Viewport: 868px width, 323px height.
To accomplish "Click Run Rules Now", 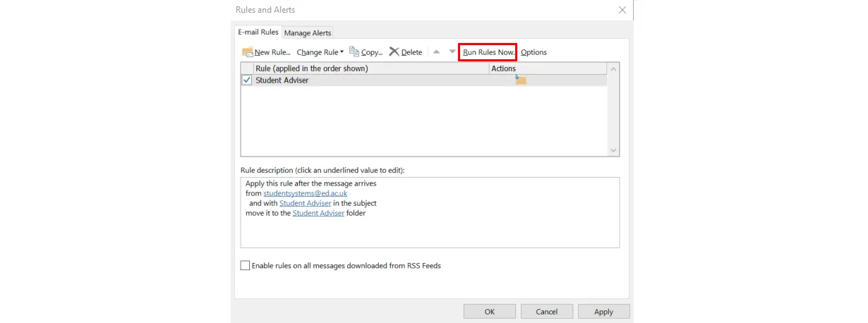I will pyautogui.click(x=488, y=52).
